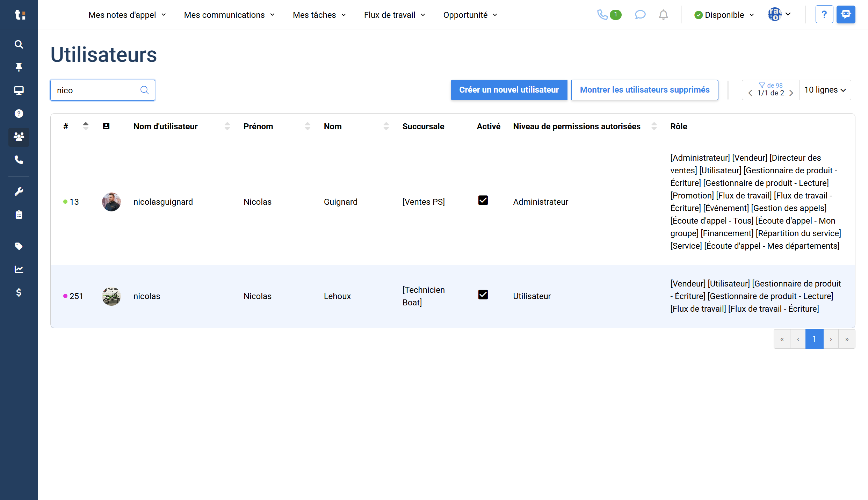Open the Disponible status dropdown
Viewport: 868px width, 500px height.
pos(724,15)
